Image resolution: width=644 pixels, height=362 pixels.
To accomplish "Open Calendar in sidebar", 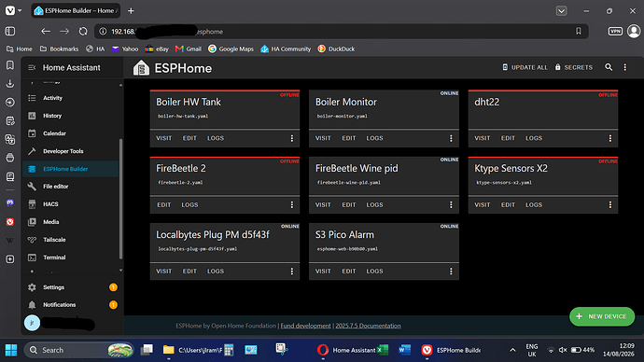I will tap(71, 133).
